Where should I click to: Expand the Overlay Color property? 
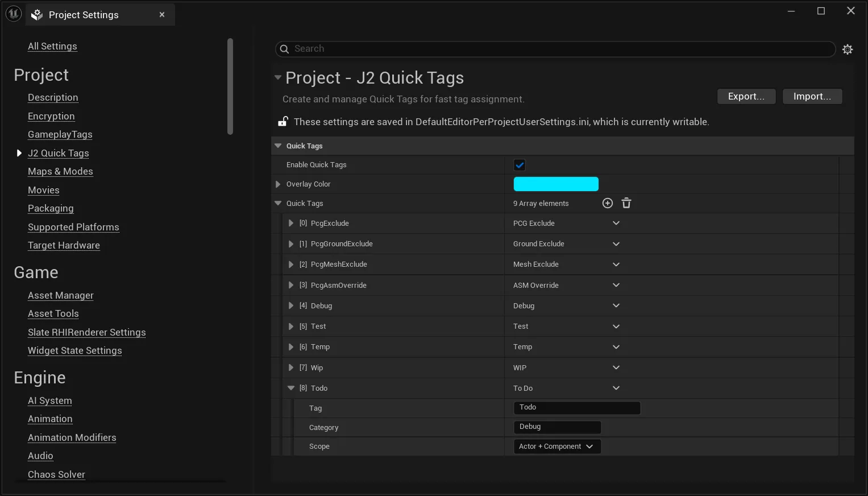click(278, 184)
